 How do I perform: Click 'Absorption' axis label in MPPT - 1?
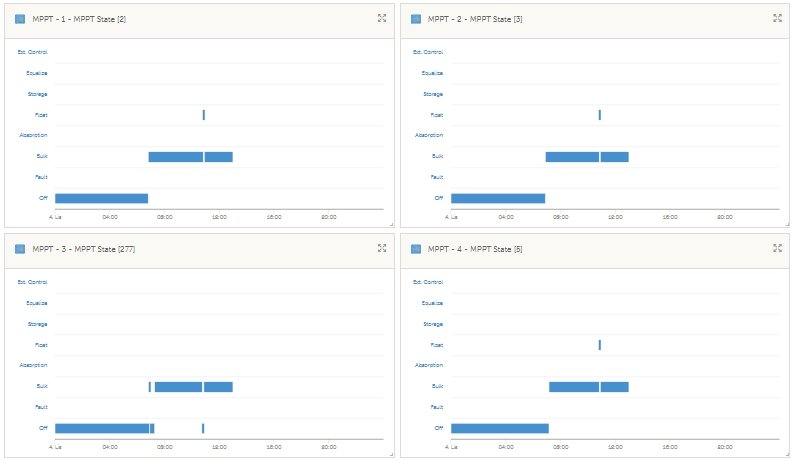(33, 135)
